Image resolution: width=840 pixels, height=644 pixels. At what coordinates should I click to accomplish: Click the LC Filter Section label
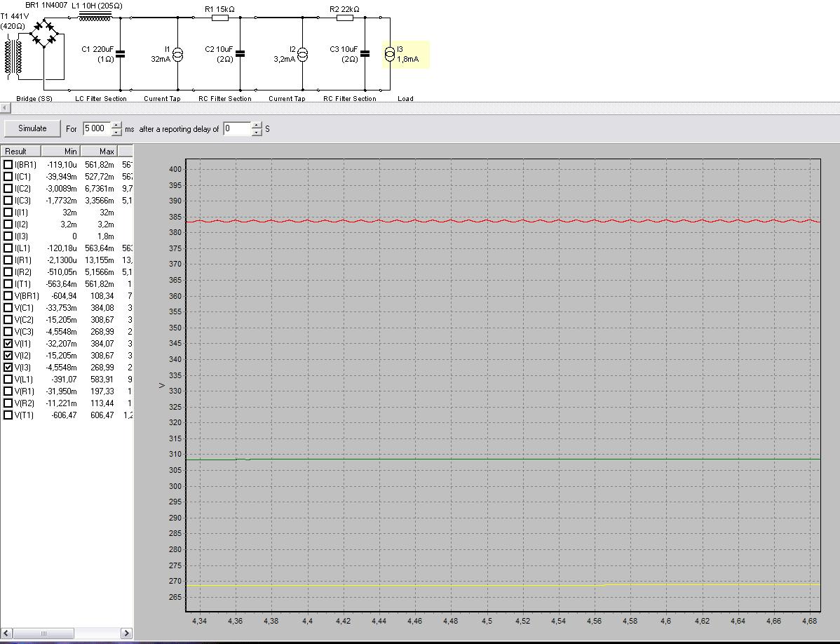tap(101, 99)
